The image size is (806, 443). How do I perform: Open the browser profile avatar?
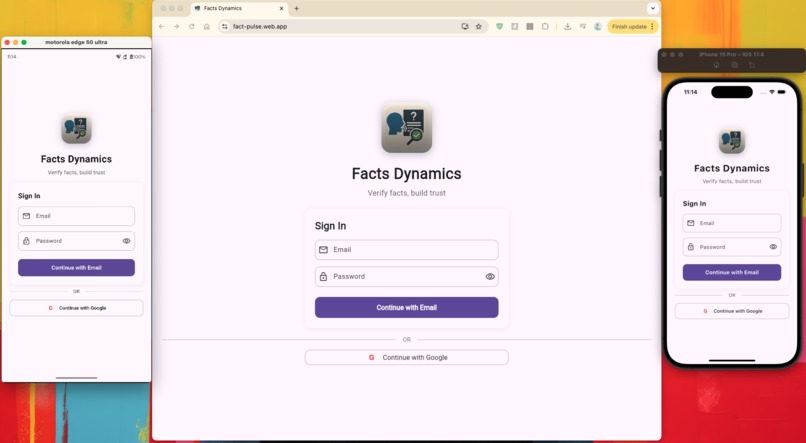click(598, 27)
